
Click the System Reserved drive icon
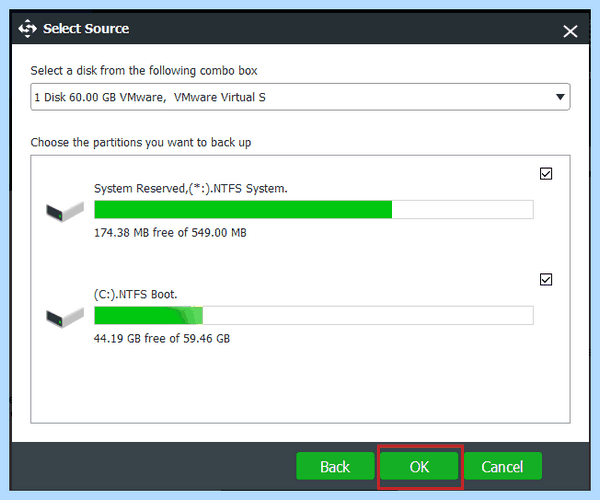point(65,212)
